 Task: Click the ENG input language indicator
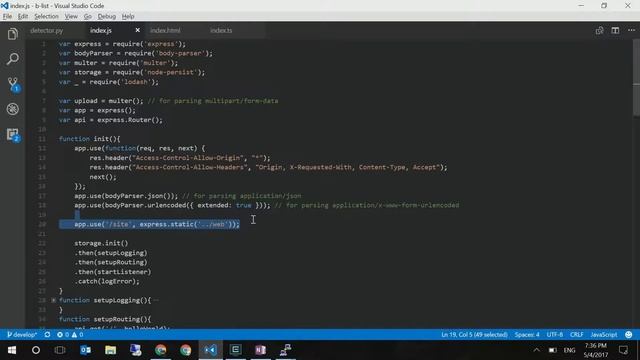tap(569, 350)
